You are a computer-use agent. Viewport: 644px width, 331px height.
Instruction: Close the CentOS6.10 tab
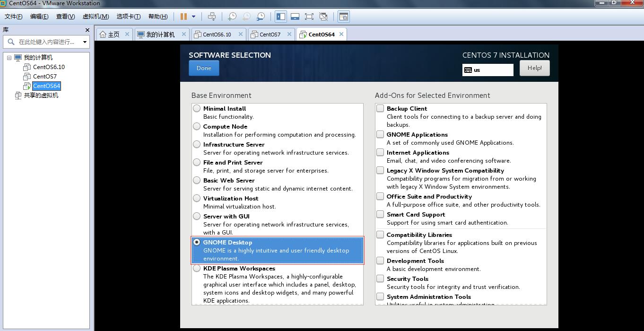[x=241, y=34]
